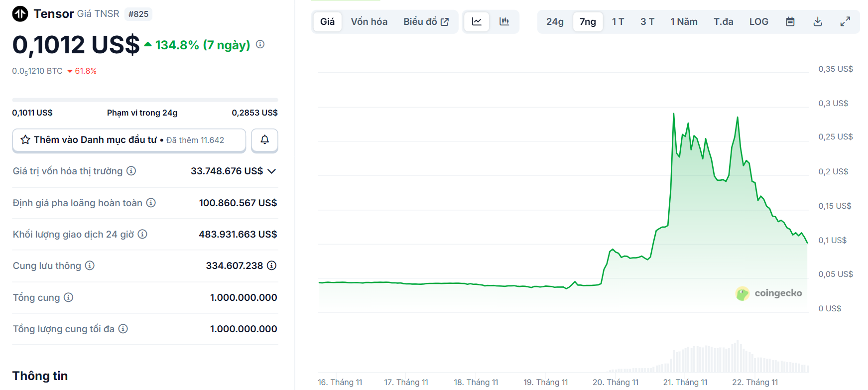This screenshot has width=868, height=390.
Task: Click the 483.931.663 US$ volume value
Action: pyautogui.click(x=238, y=234)
